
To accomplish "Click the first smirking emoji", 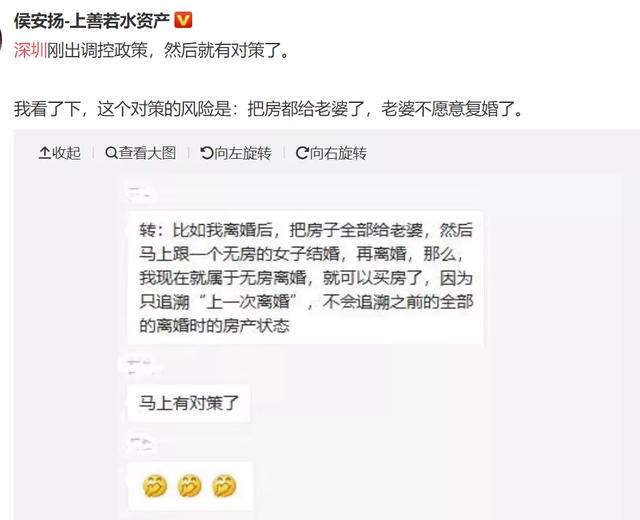I will pyautogui.click(x=155, y=486).
